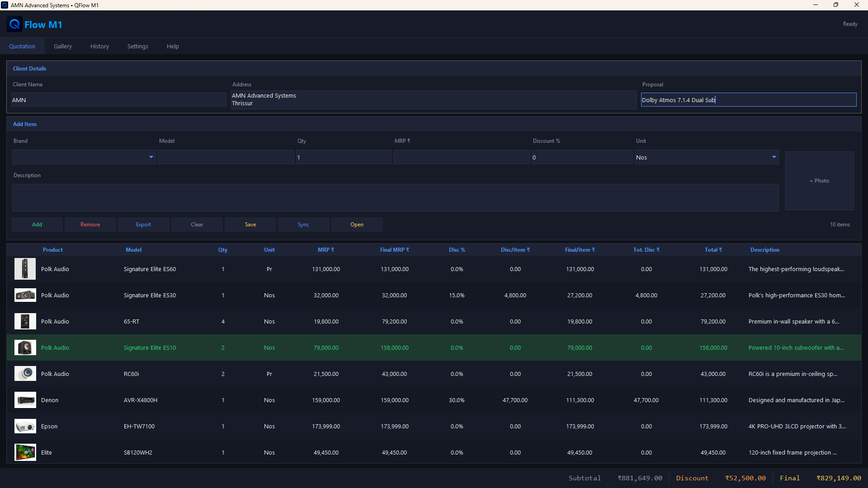Switch to the Gallery tab

click(63, 46)
